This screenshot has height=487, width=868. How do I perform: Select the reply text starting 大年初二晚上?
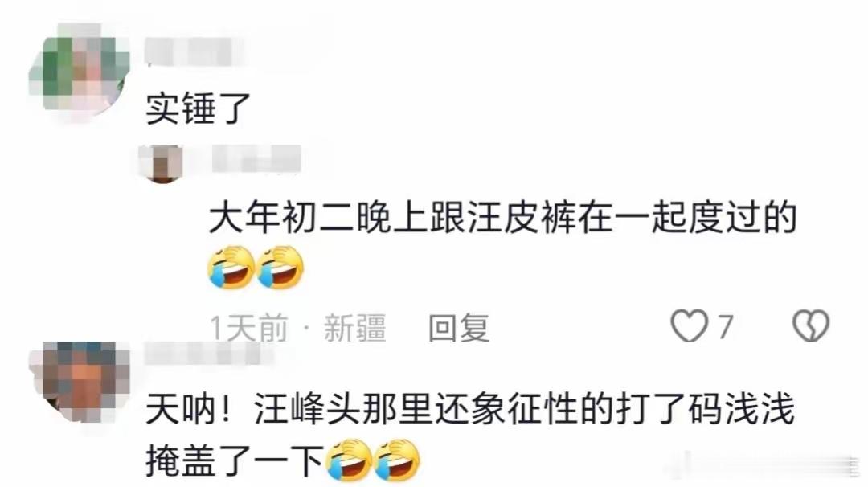[502, 218]
